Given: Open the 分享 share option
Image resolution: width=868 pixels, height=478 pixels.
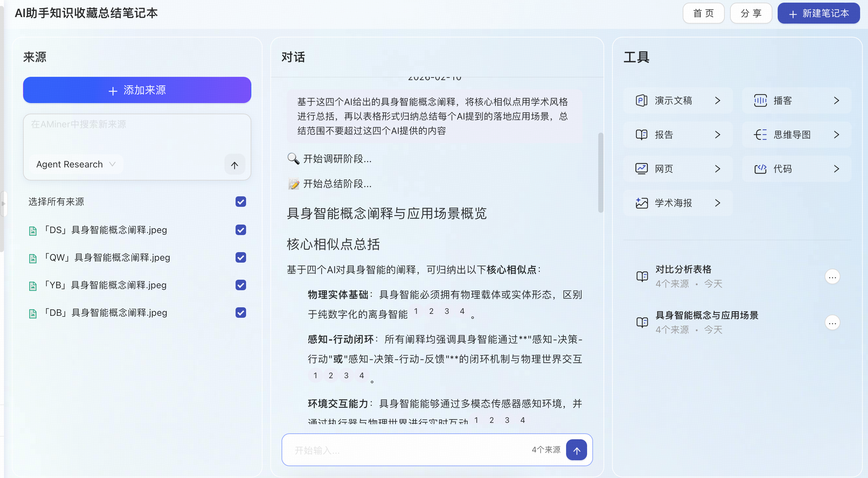Looking at the screenshot, I should pos(751,13).
